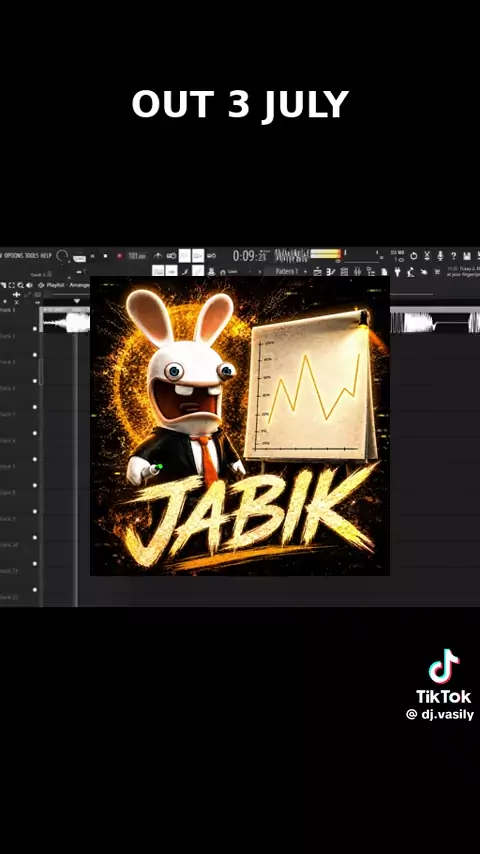Screen dimensions: 480x854
Task: Click the JABIK cover art image
Action: (240, 426)
